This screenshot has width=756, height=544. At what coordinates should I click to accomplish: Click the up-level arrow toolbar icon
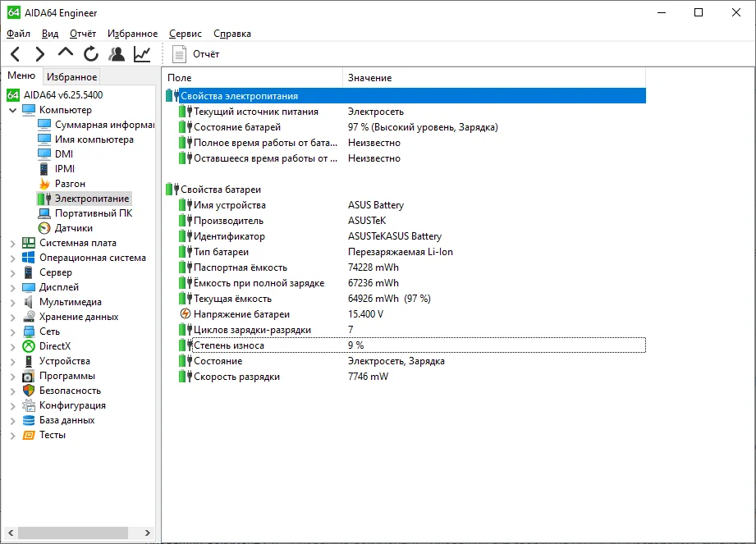tap(65, 53)
